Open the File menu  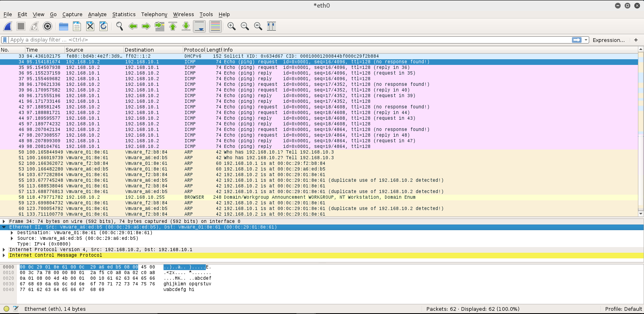click(8, 14)
